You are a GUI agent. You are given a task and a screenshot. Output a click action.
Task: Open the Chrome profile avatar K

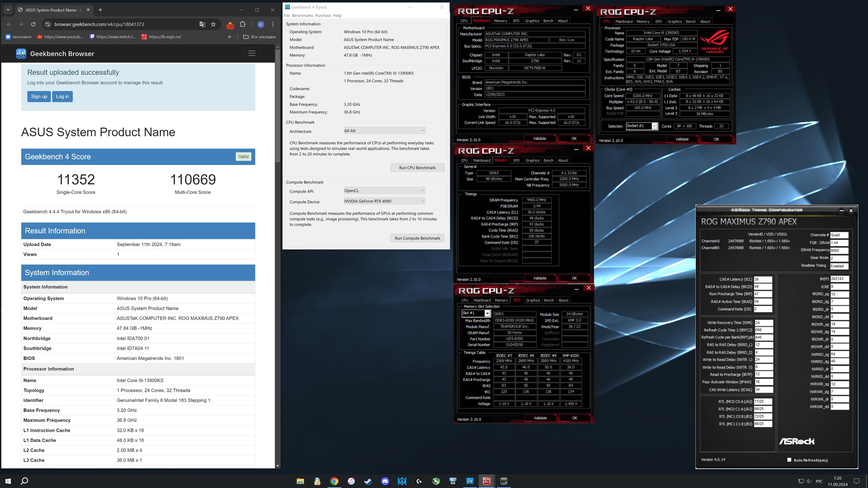[260, 24]
